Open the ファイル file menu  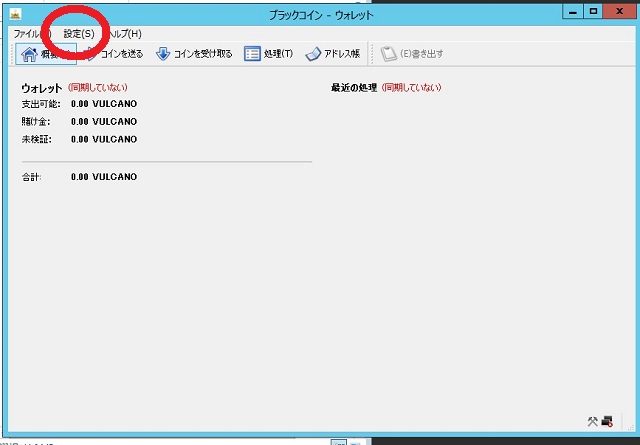coord(32,34)
